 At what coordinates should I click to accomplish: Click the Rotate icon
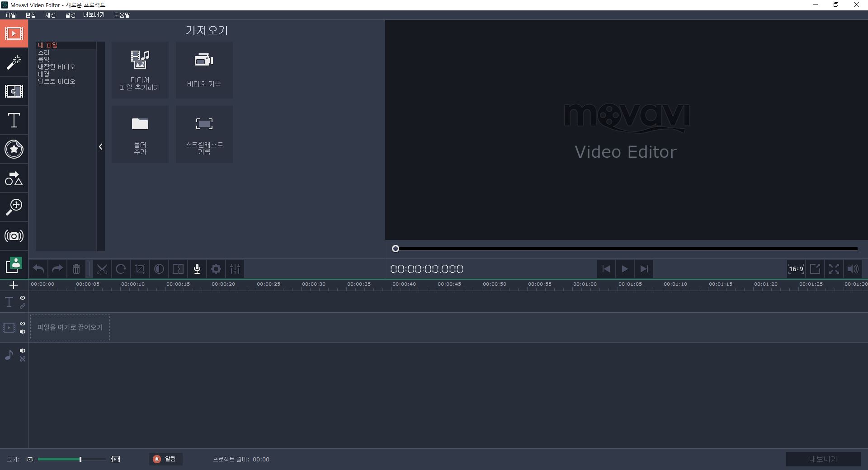[x=121, y=269]
